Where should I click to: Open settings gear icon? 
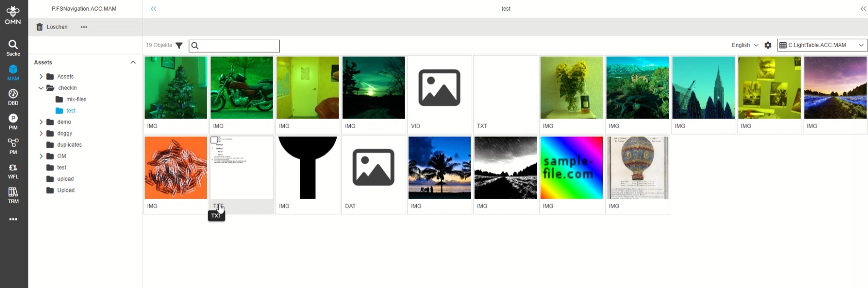point(768,45)
